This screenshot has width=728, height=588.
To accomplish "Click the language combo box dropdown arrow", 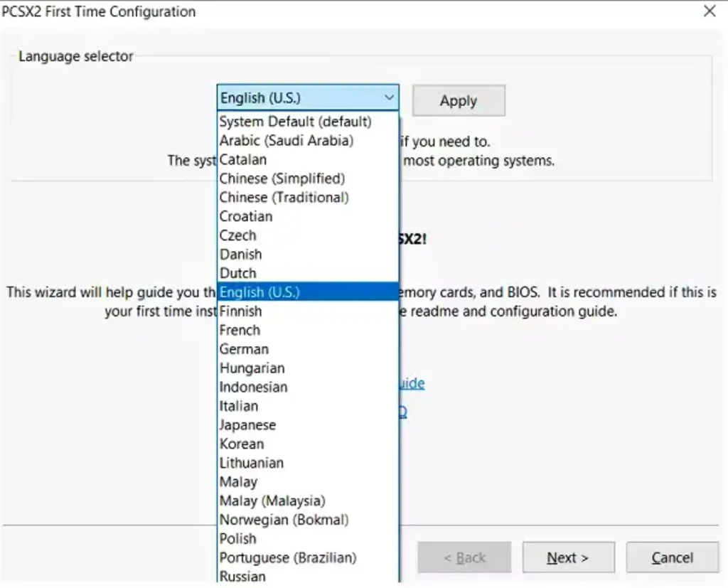I will pyautogui.click(x=388, y=98).
